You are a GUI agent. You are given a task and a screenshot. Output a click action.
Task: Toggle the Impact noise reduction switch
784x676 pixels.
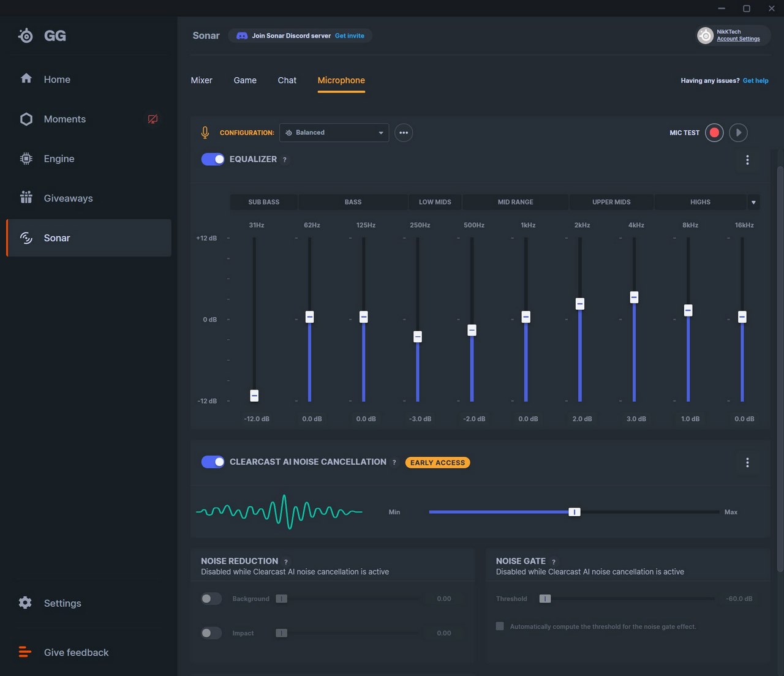coord(211,633)
